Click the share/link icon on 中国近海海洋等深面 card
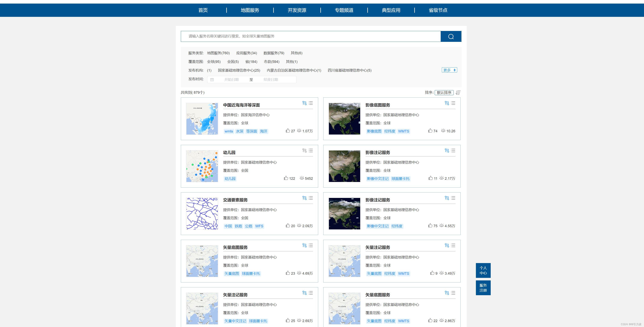Viewport: 644px width, 327px height. tap(305, 103)
